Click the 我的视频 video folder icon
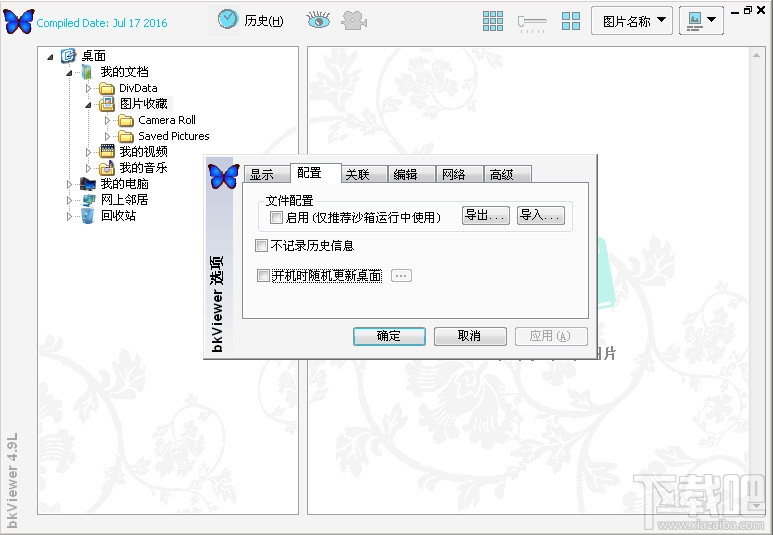 [x=106, y=151]
